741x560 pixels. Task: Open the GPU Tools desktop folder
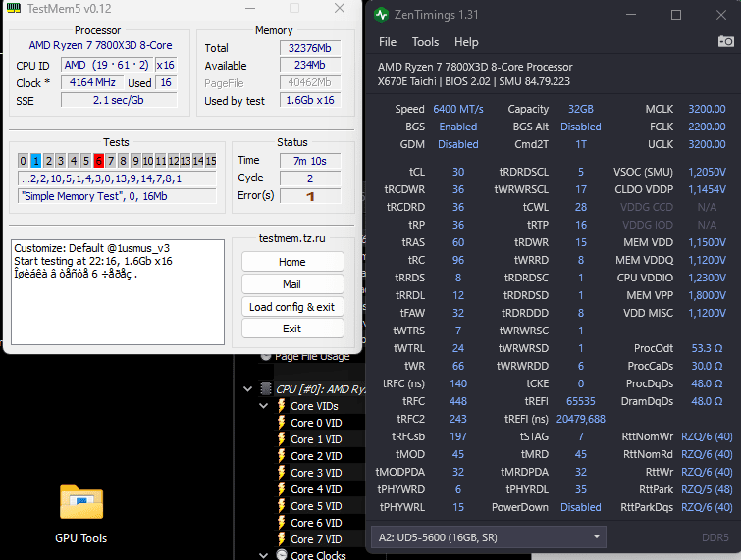pos(81,514)
